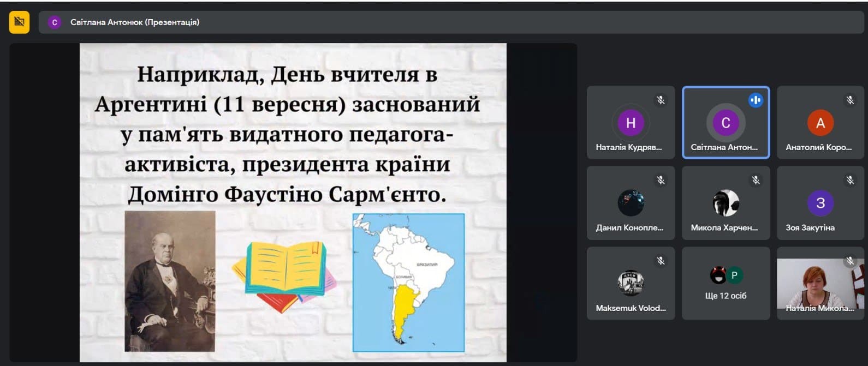Click the muted mic icon on Maksemuk Volod tile

661,261
